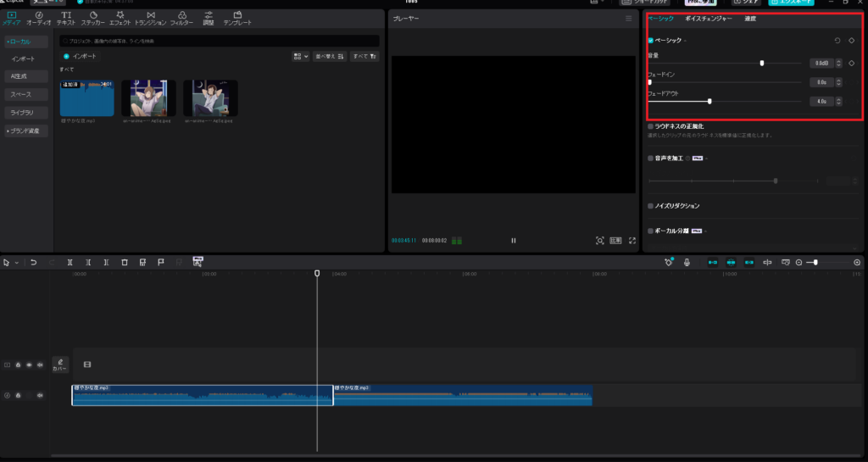
Task: Open the すべて filter dropdown
Action: [364, 57]
